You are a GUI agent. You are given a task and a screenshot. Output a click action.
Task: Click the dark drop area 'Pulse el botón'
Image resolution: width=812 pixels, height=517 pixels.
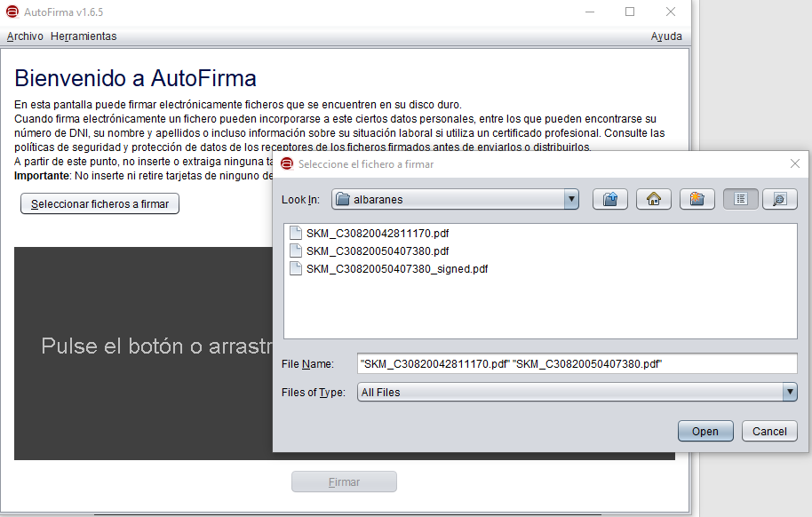pos(143,354)
